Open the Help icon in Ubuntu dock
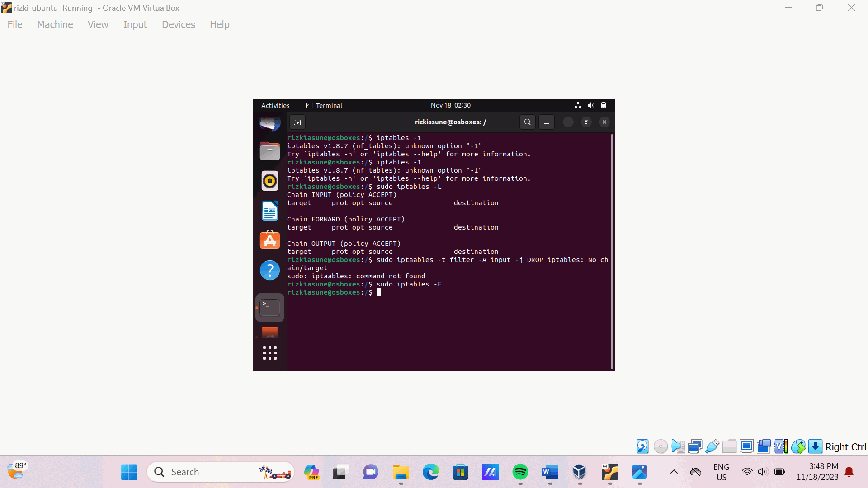This screenshot has height=488, width=868. 270,270
